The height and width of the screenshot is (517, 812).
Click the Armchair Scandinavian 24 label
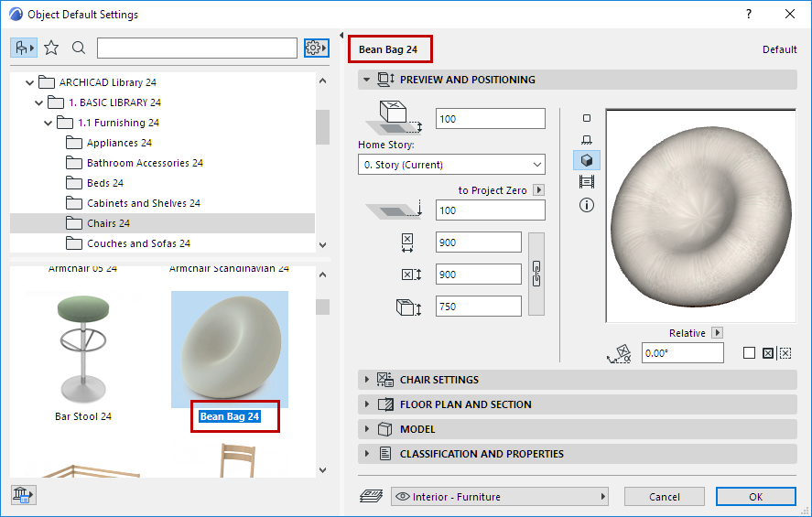[229, 269]
